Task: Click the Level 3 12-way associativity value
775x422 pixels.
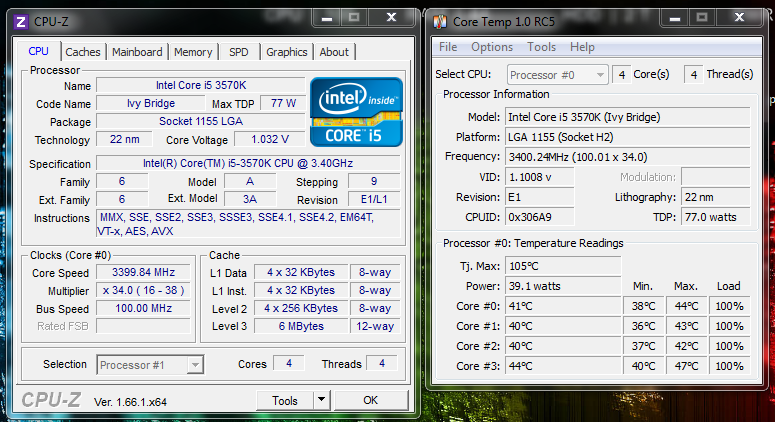Action: tap(375, 326)
